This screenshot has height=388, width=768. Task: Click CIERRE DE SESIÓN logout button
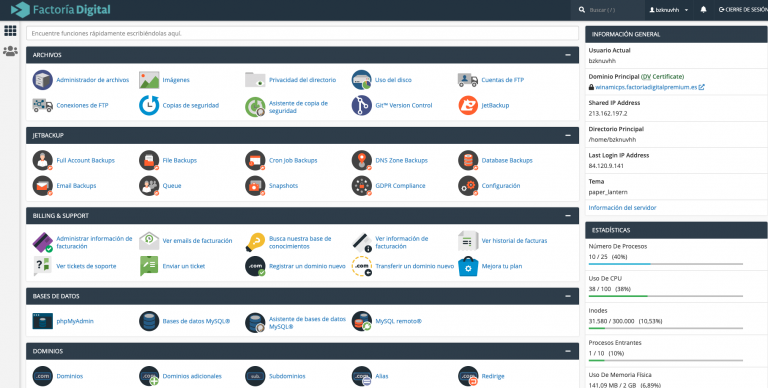[x=743, y=10]
